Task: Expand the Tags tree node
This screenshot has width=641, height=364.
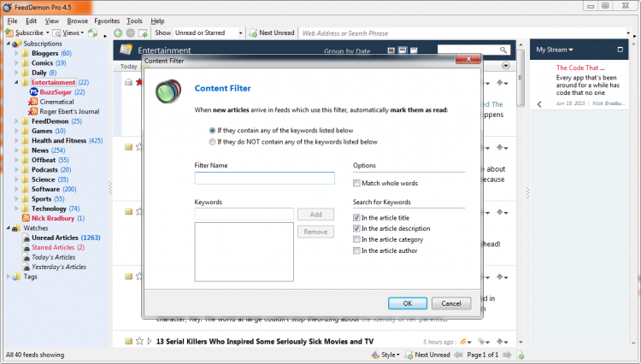Action: 9,277
